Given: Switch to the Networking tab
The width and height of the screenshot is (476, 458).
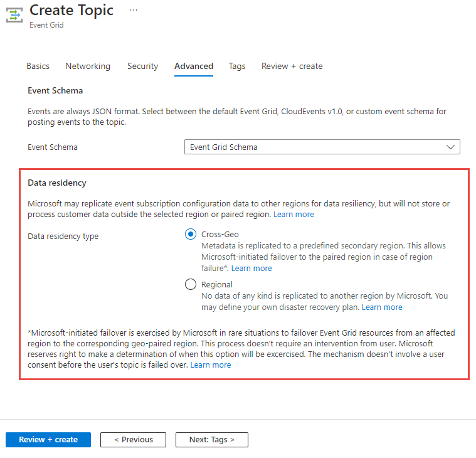Looking at the screenshot, I should click(88, 66).
